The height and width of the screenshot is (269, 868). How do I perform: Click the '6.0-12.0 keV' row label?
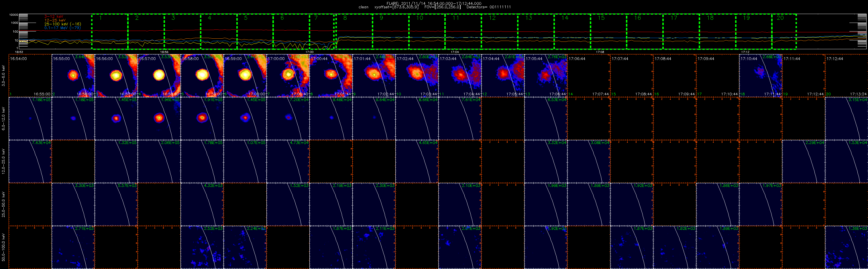point(3,118)
